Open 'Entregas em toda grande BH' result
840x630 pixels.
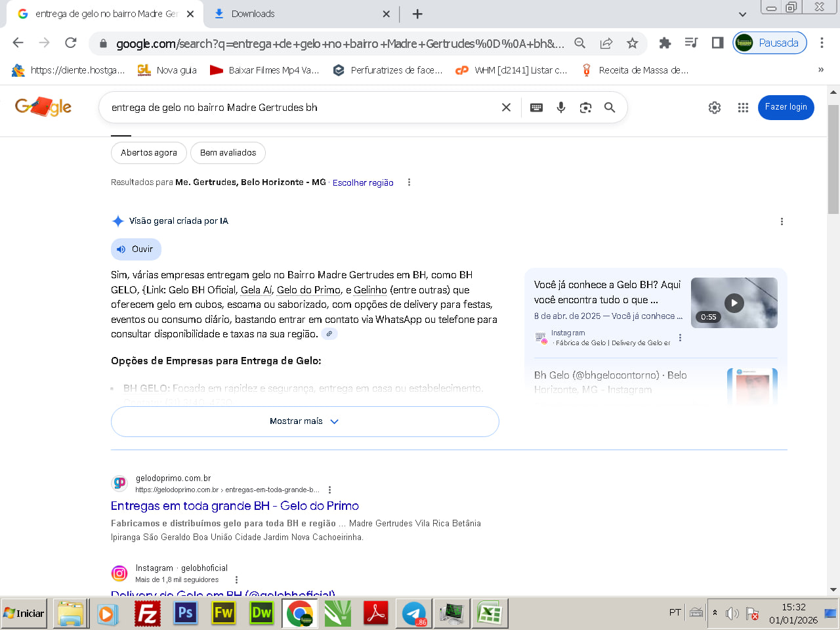pos(234,506)
